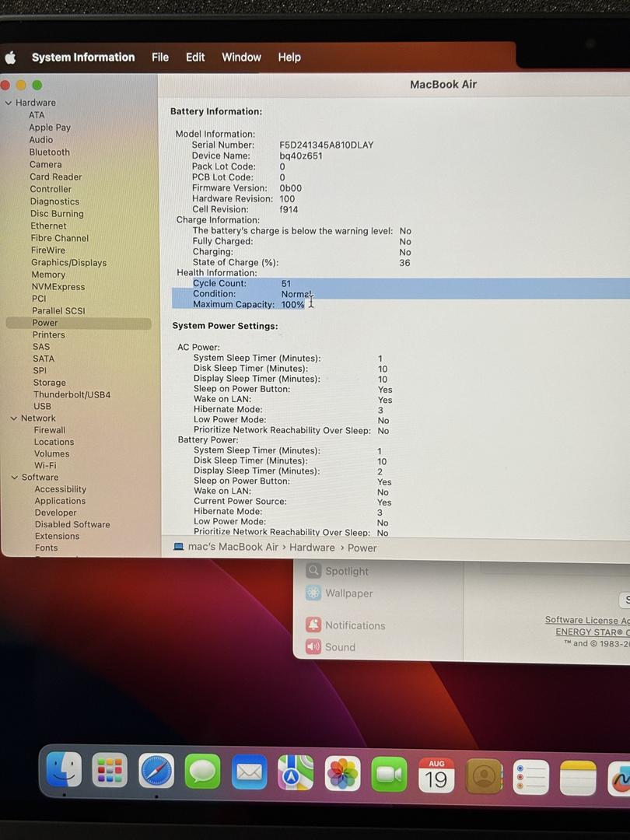Open the Software License Agreement link

587,620
